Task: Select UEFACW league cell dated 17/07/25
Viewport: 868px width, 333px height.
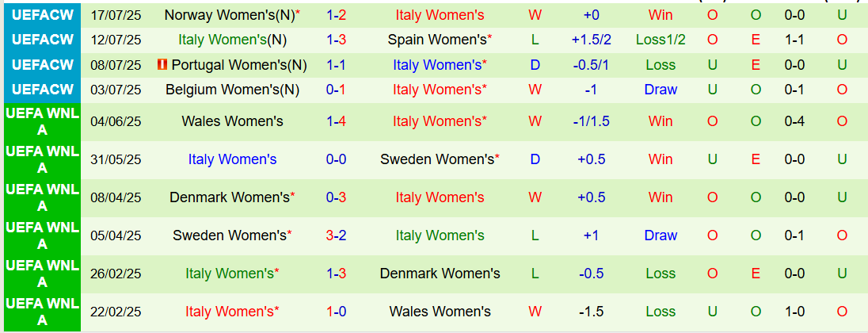Action: (x=41, y=15)
